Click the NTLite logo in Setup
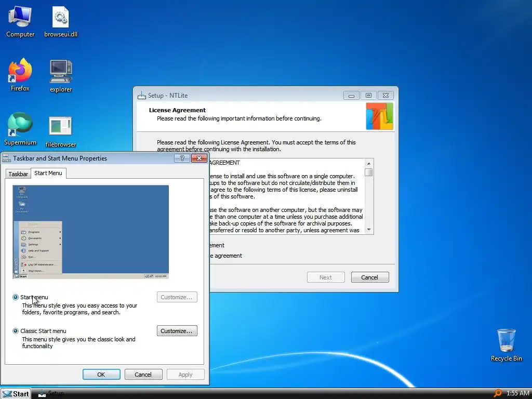Image resolution: width=532 pixels, height=399 pixels. point(379,116)
